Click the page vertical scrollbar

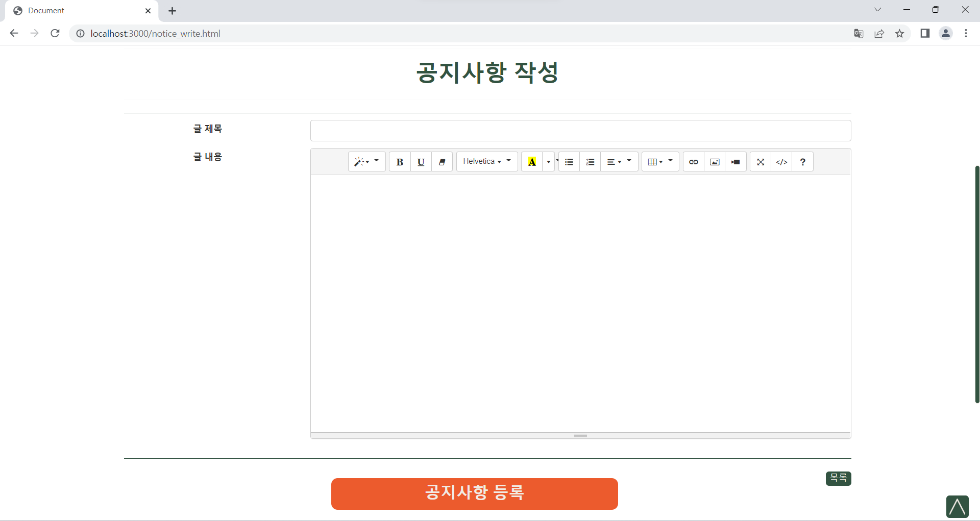point(977,284)
